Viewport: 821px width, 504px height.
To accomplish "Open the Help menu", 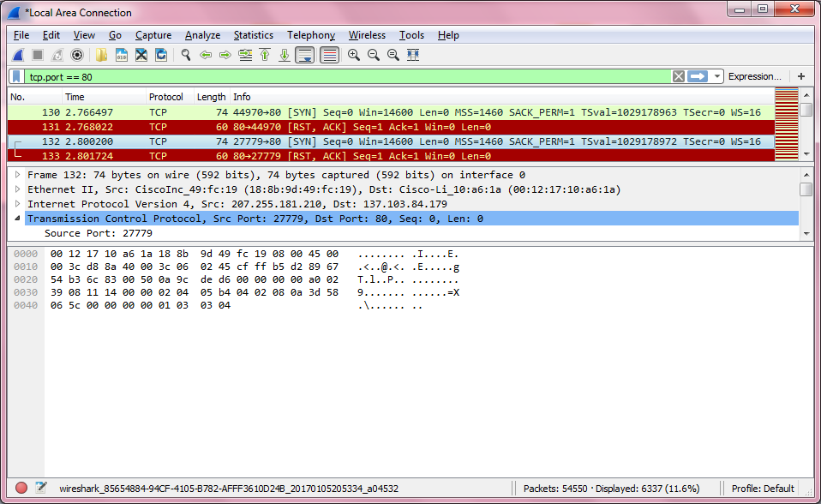I will 449,35.
